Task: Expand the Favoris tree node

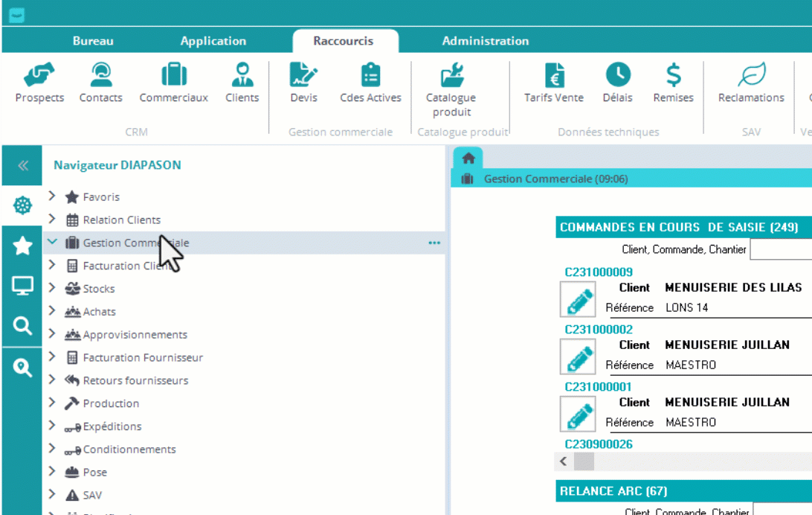Action: coord(52,196)
